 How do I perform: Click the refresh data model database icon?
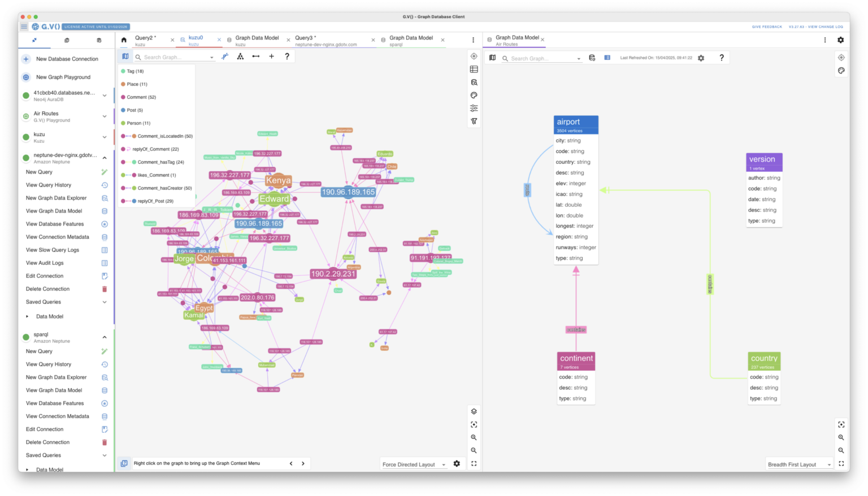(x=592, y=58)
